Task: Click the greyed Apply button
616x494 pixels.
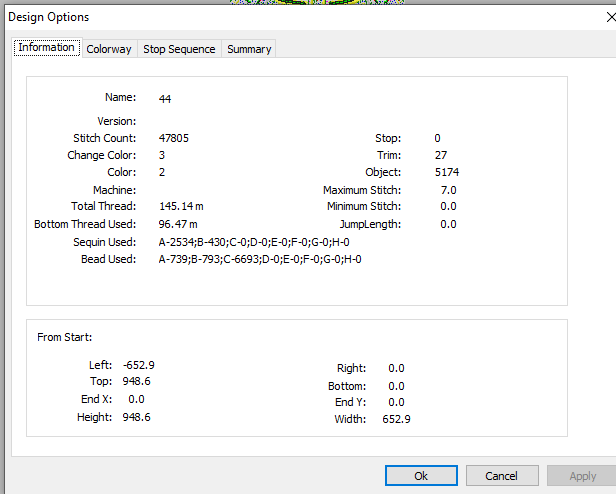Action: [x=583, y=476]
